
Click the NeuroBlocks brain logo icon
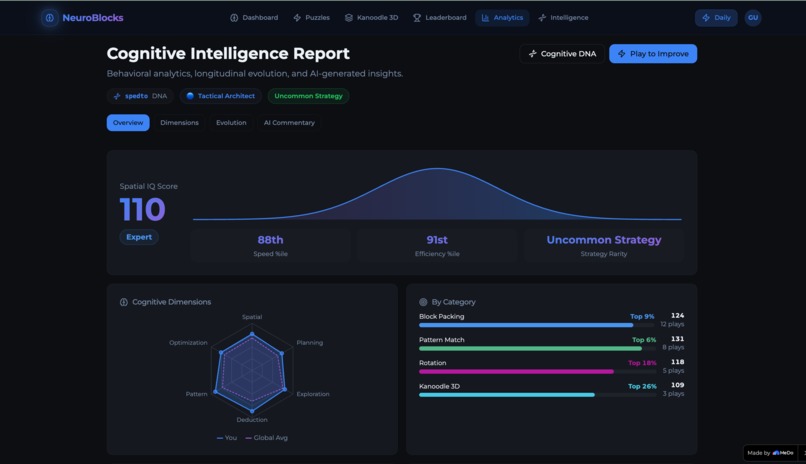49,17
